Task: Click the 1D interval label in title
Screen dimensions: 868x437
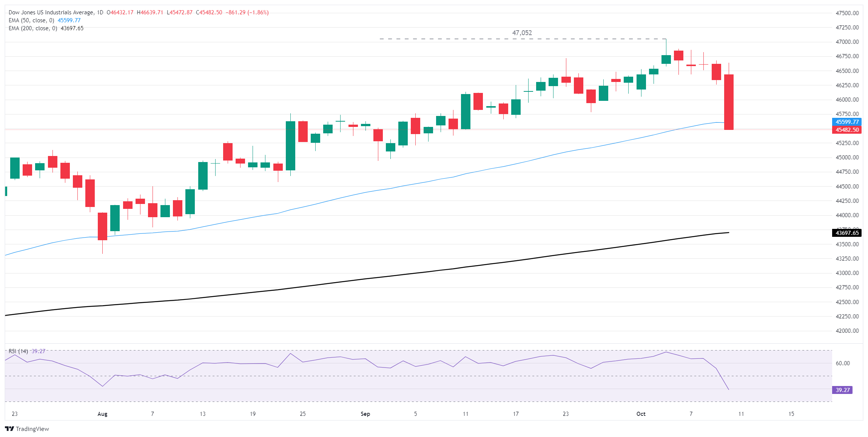Action: (x=100, y=12)
